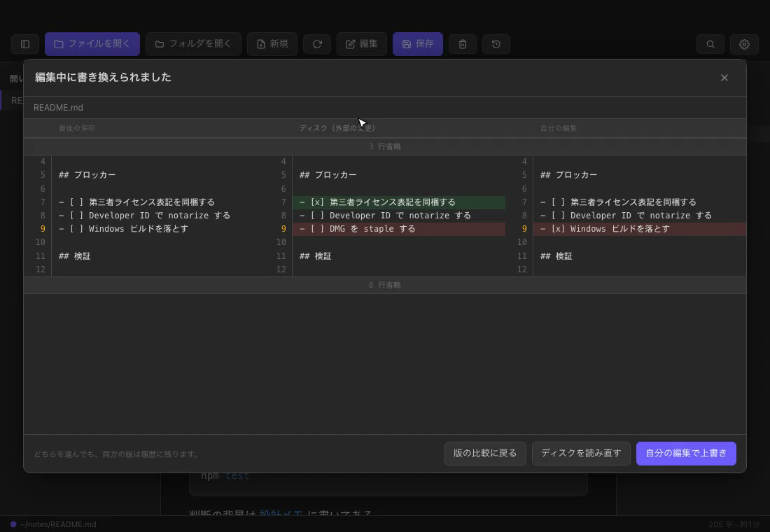770x532 pixels.
Task: Switch to edit mode with 編集
Action: 362,44
